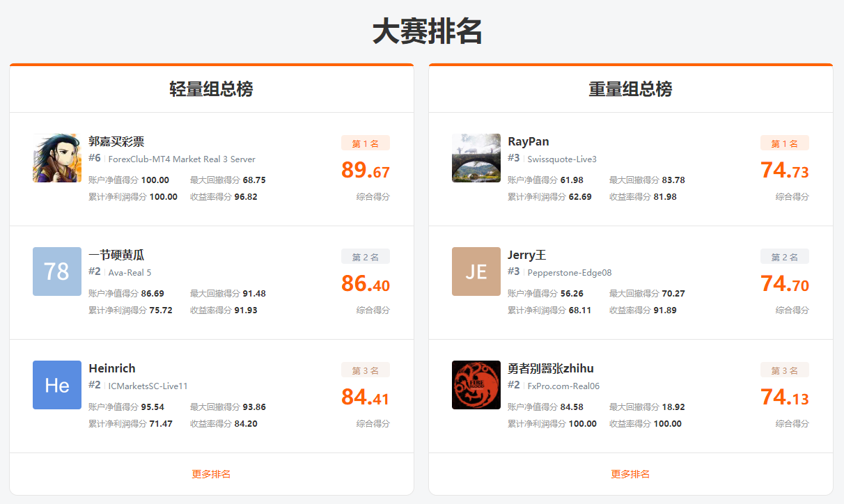Viewport: 844px width, 504px height.
Task: Click 累计净利润得分 62.69 value
Action: 580,196
